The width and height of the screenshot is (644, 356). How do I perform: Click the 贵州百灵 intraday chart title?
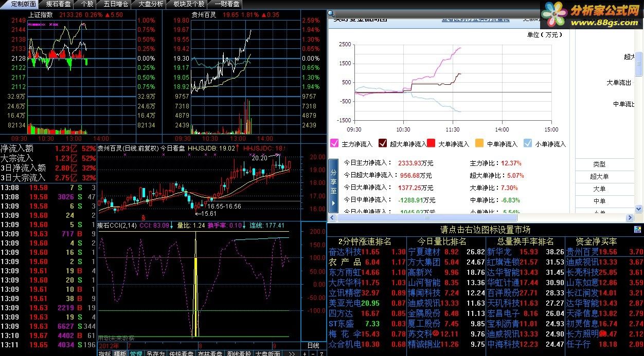204,15
